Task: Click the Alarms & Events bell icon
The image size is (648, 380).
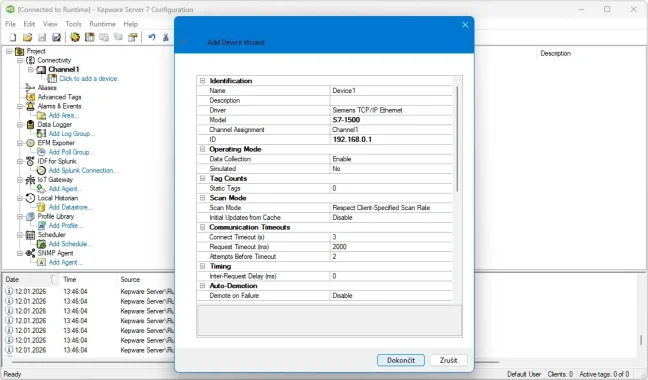Action: coord(30,106)
